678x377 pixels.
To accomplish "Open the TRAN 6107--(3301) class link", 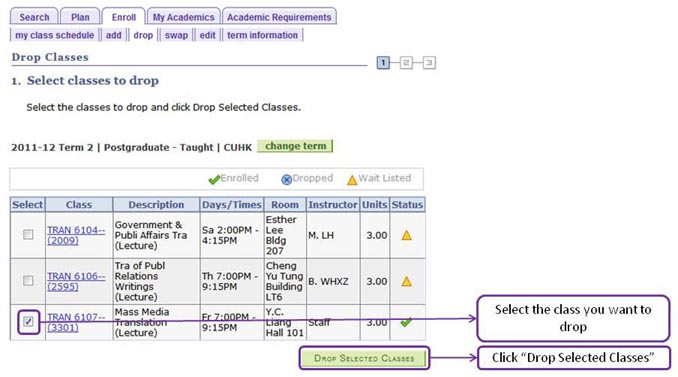I will coord(76,322).
